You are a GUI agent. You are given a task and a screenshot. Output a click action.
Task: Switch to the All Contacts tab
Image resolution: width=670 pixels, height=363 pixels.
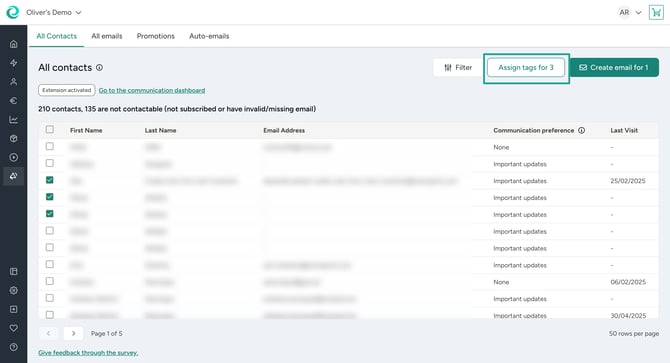(x=56, y=36)
